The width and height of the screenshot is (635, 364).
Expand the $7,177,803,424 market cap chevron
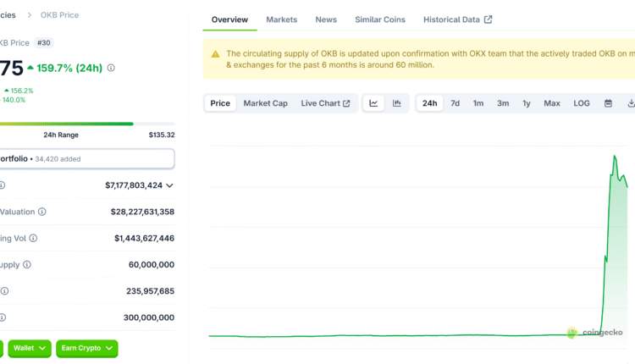coord(170,185)
